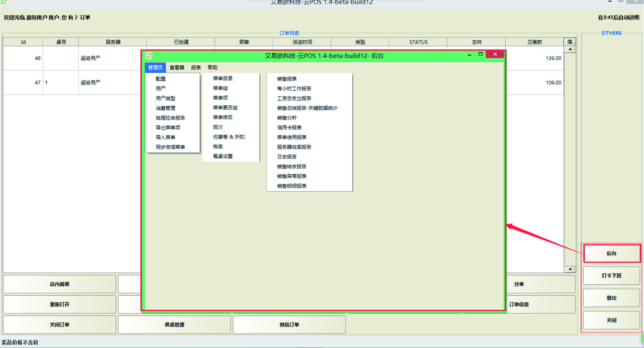Select 销售分析 report

(x=287, y=118)
